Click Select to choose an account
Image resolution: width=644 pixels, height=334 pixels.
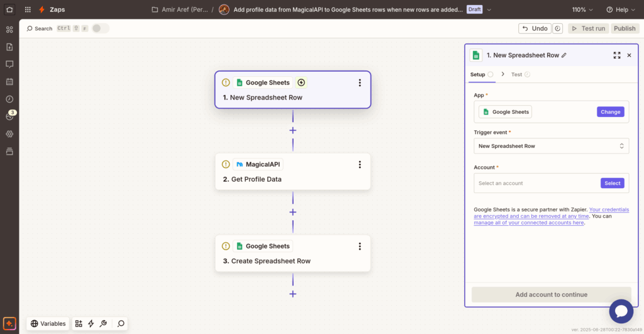pyautogui.click(x=613, y=183)
